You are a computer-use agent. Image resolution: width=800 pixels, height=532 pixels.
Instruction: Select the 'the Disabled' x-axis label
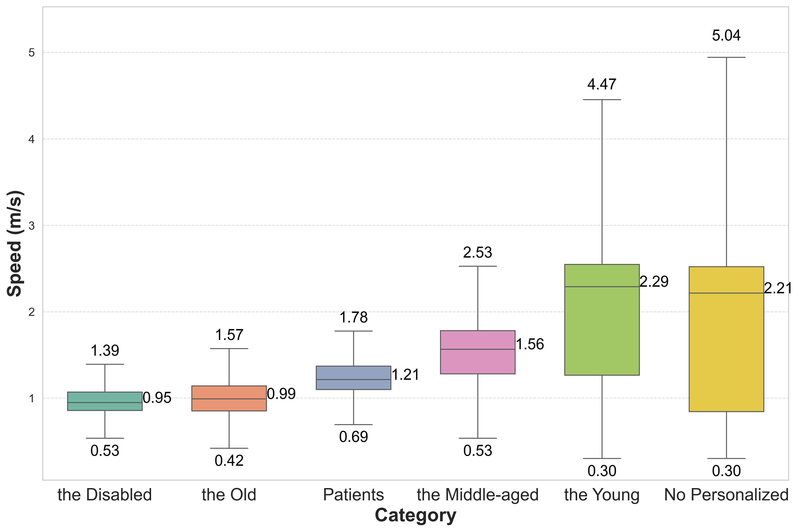104,495
